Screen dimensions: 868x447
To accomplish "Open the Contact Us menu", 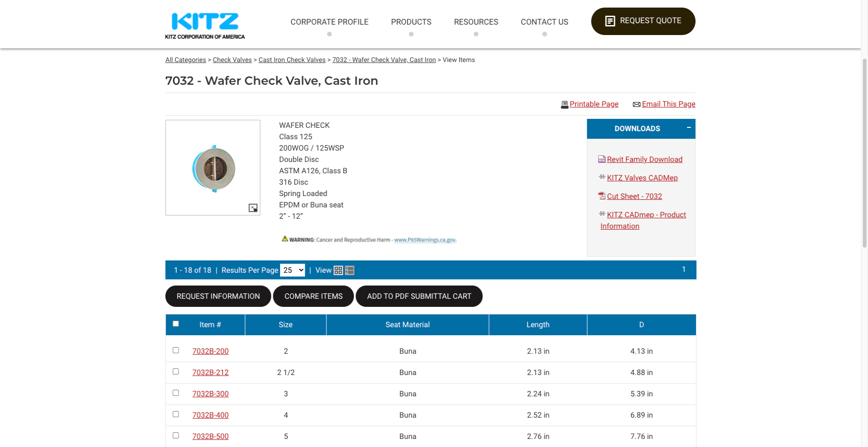I will pos(544,22).
